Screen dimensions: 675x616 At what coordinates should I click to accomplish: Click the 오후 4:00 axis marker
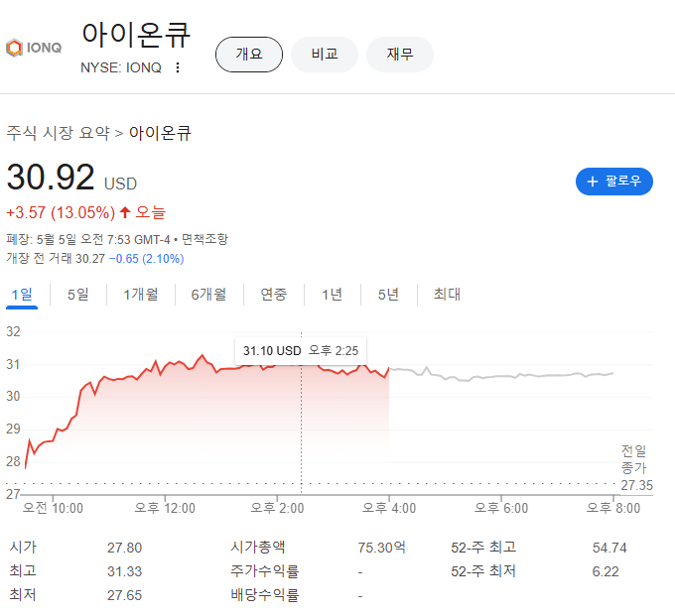pos(389,508)
